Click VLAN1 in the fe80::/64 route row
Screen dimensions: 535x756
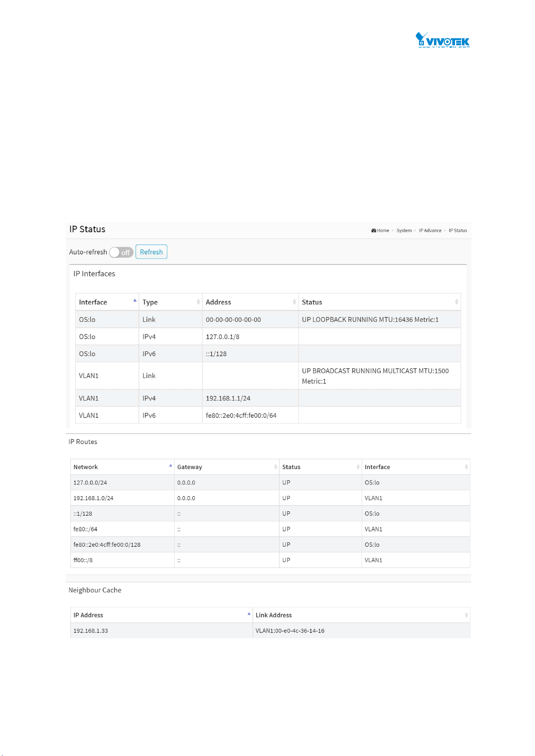pos(373,529)
